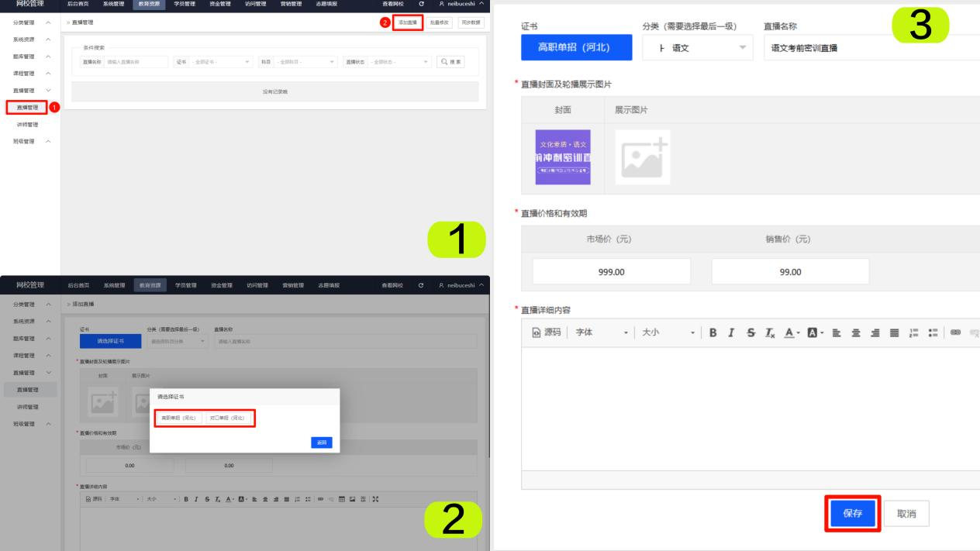This screenshot has height=551, width=980.
Task: Open 分类 dropdown in screenshot 2 form
Action: (x=178, y=341)
